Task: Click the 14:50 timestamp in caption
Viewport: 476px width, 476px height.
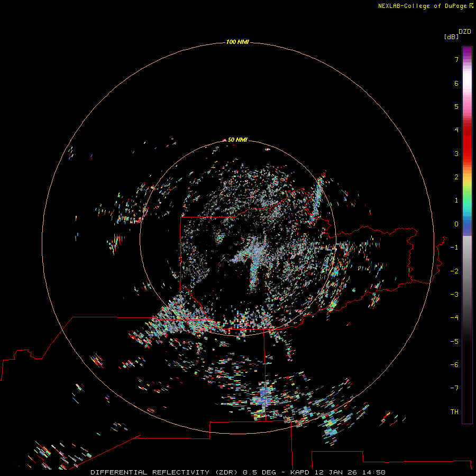Action: click(x=374, y=472)
